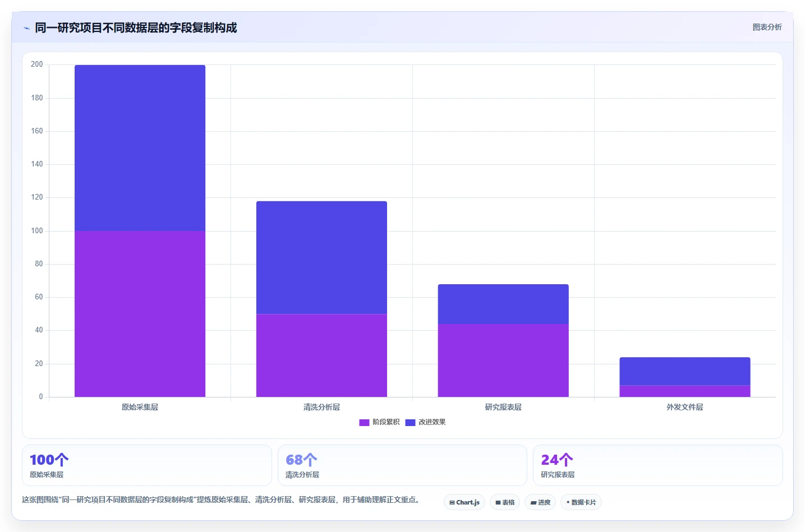
Task: Open the 68个 清洗分析层 stat card
Action: point(402,465)
